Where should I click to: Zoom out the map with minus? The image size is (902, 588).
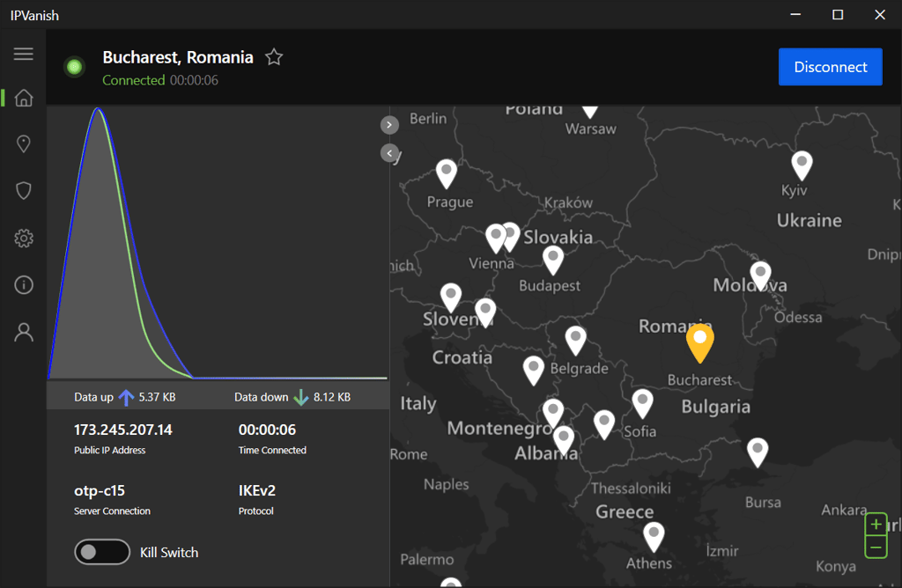pyautogui.click(x=876, y=548)
